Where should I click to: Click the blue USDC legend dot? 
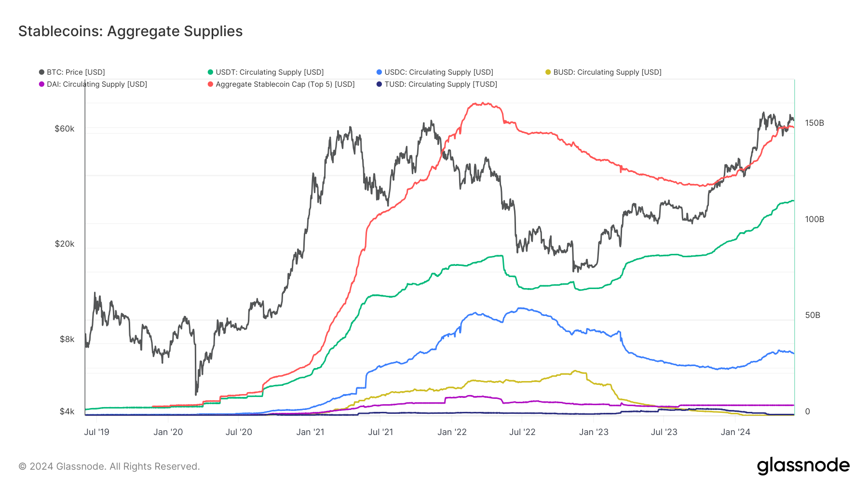[x=379, y=72]
